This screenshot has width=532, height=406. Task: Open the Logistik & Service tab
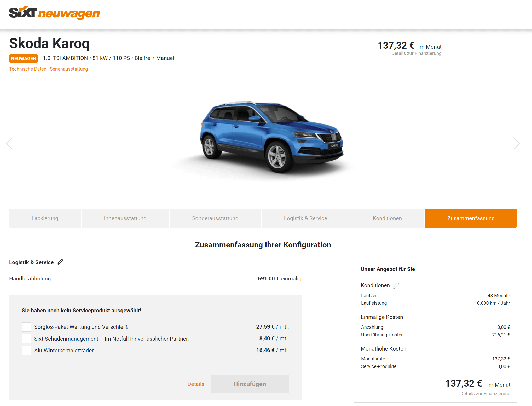305,218
